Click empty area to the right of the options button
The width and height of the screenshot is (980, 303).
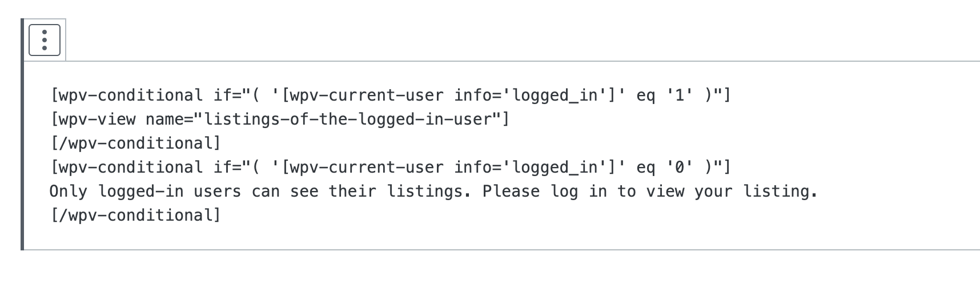point(514,40)
